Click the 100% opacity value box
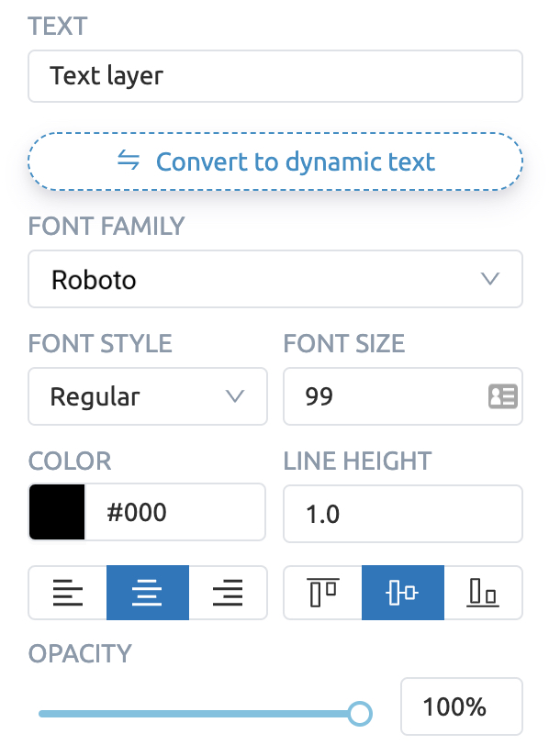549x756 pixels. [x=462, y=706]
